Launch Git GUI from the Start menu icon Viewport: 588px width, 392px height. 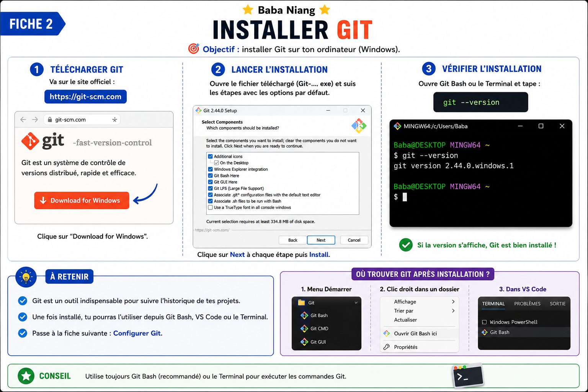[304, 342]
